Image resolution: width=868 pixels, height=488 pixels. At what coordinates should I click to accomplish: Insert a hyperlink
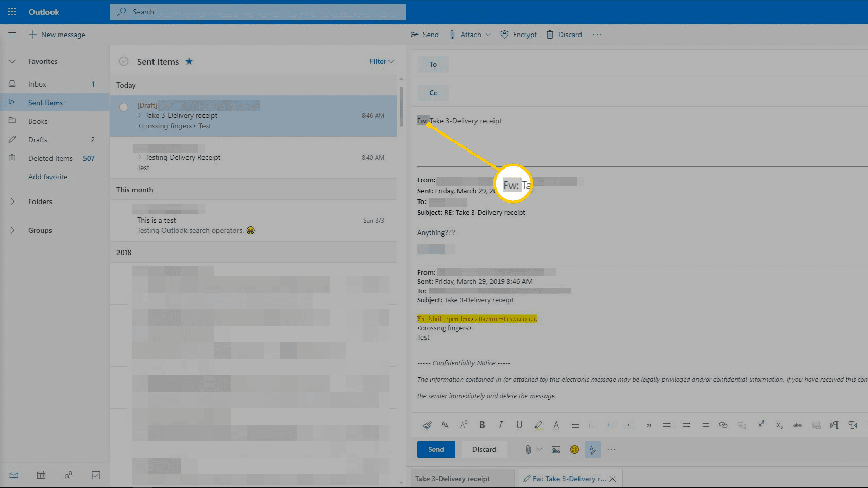[723, 425]
